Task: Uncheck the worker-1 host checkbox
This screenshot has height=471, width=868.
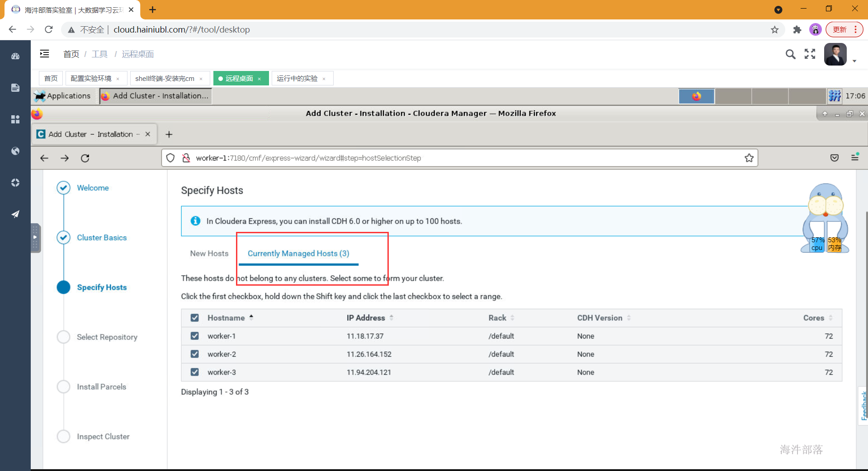Action: coord(195,336)
